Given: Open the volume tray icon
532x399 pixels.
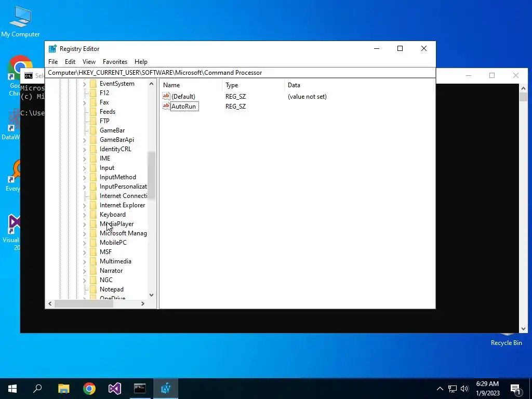Looking at the screenshot, I should tap(464, 389).
